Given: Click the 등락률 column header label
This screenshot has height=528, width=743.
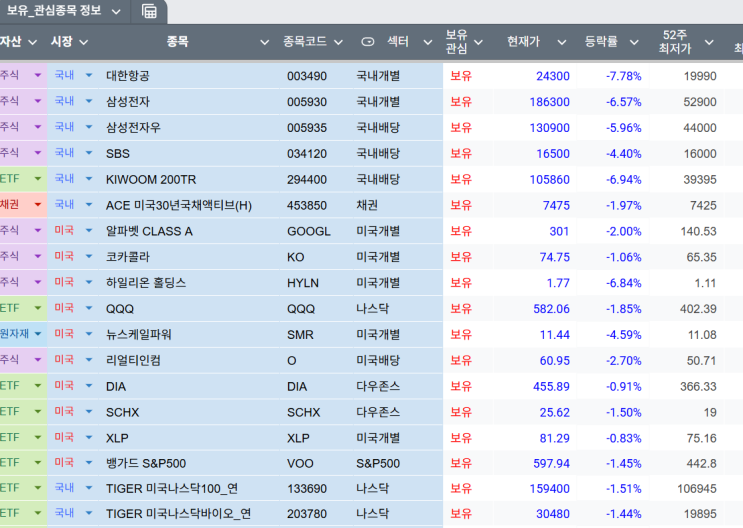Looking at the screenshot, I should click(x=601, y=42).
